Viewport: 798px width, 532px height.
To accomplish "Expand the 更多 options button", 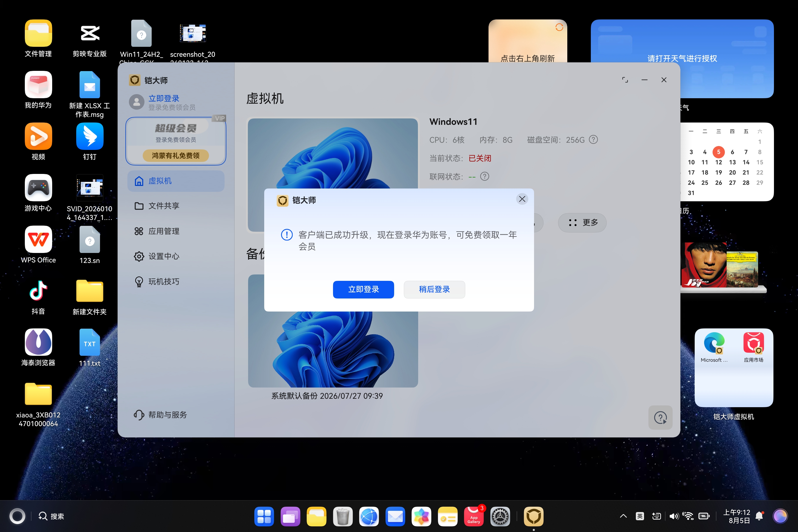I will (582, 223).
